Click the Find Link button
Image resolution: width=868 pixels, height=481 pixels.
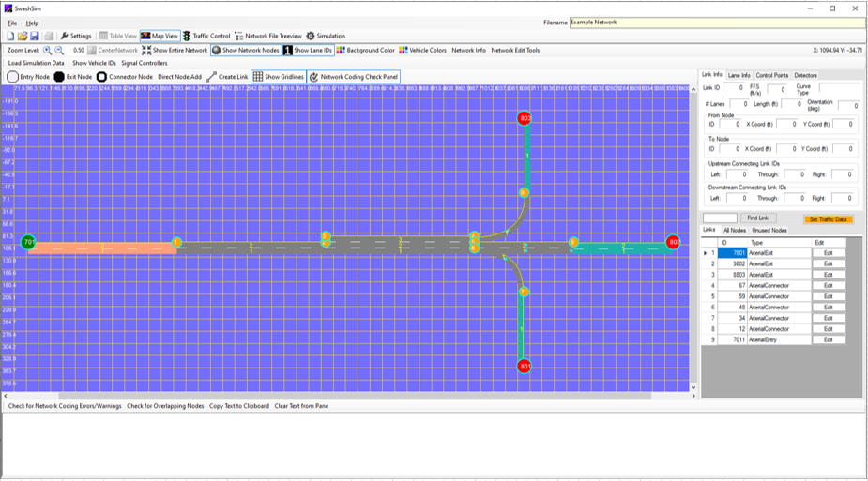tap(758, 218)
